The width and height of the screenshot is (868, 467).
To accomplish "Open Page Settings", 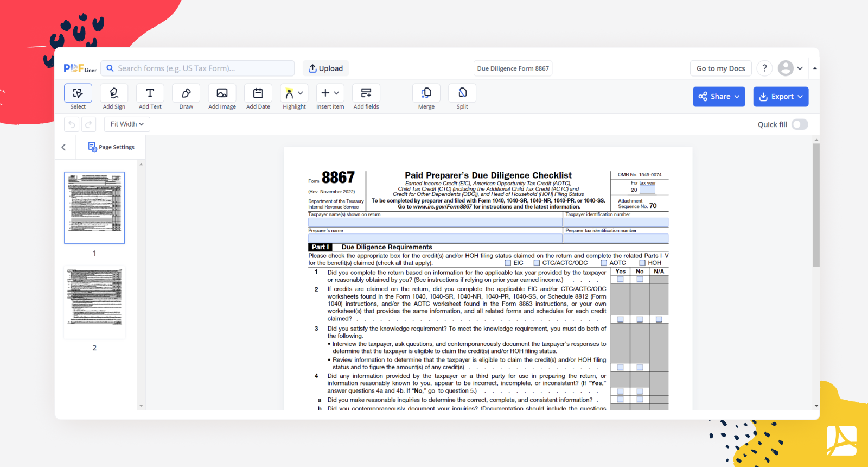I will click(x=111, y=147).
